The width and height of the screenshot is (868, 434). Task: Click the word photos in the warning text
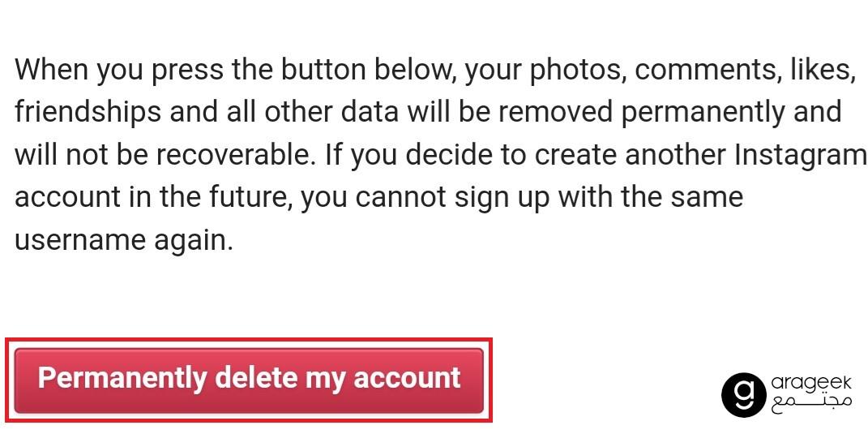(575, 71)
